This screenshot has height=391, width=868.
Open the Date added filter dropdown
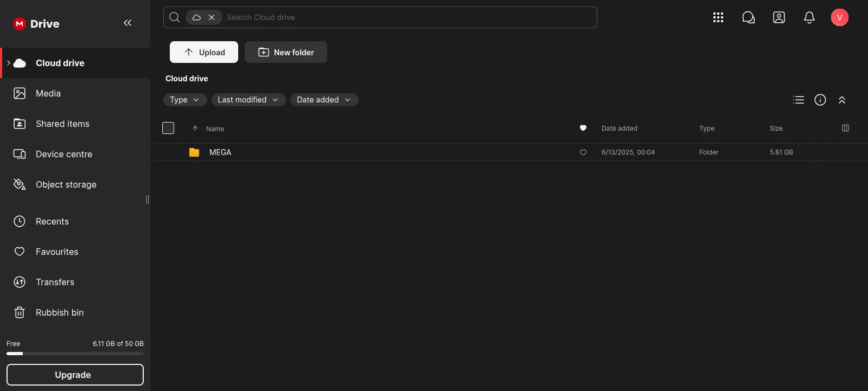click(324, 100)
